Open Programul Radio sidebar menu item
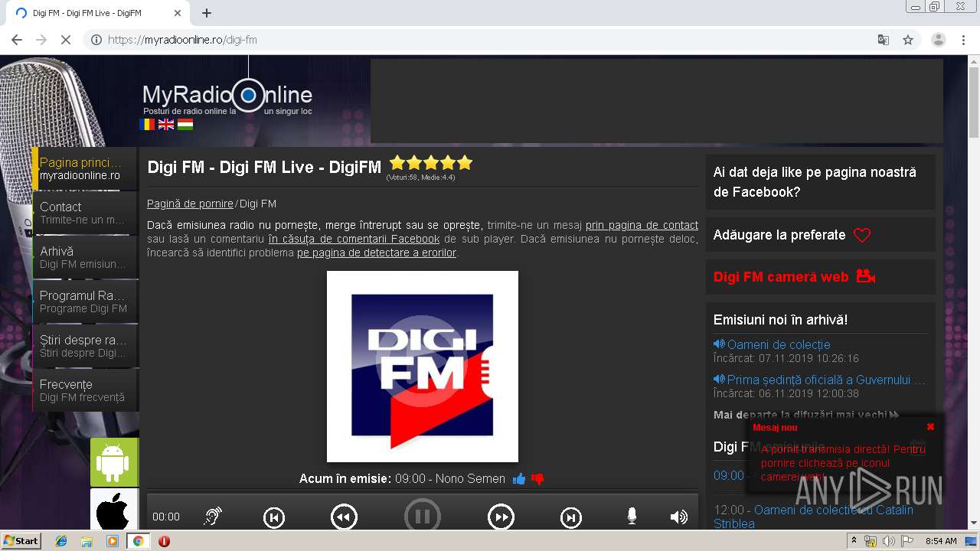The image size is (980, 551). [x=85, y=302]
